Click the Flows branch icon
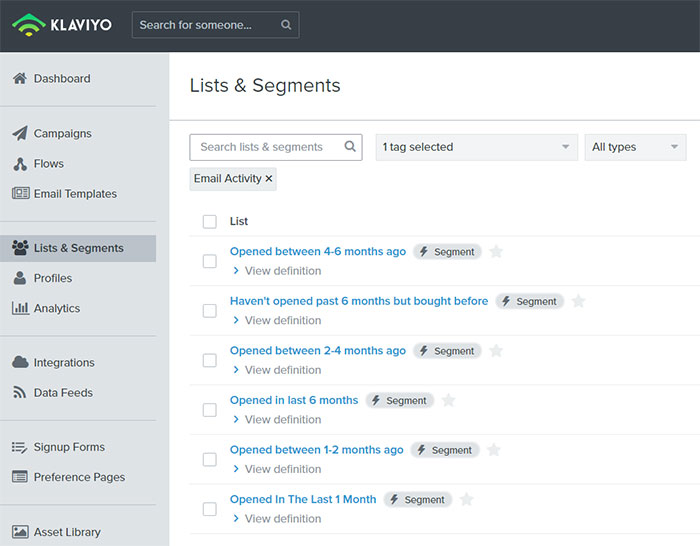 click(20, 164)
